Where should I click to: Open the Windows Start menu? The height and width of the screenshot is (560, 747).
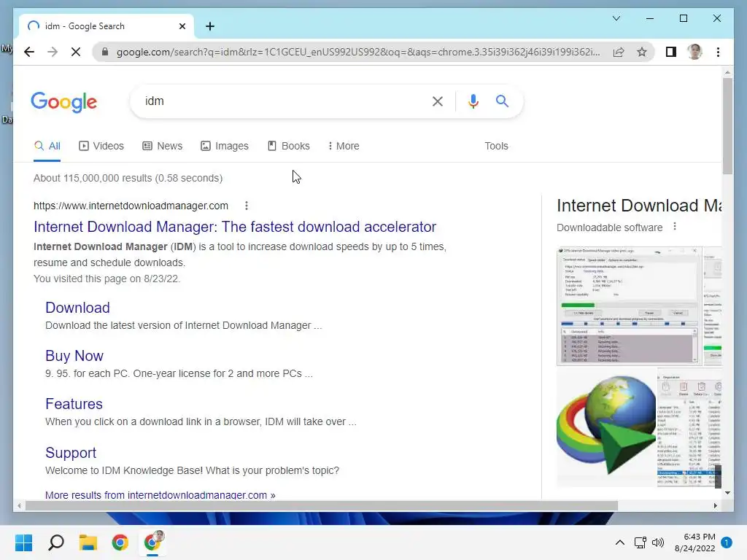tap(24, 542)
